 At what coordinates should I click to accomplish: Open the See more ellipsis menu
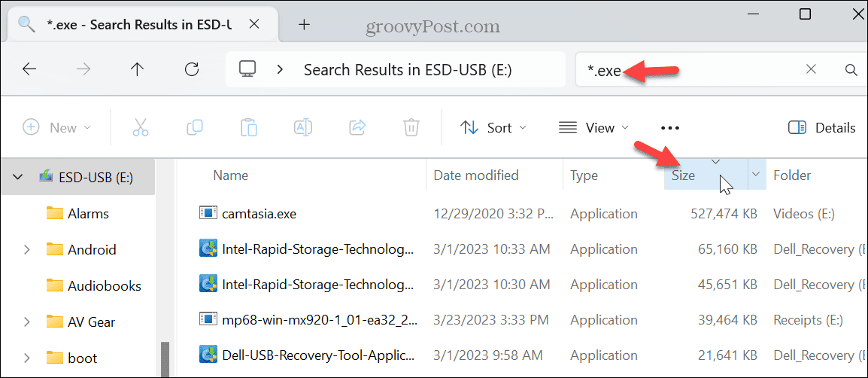[669, 128]
